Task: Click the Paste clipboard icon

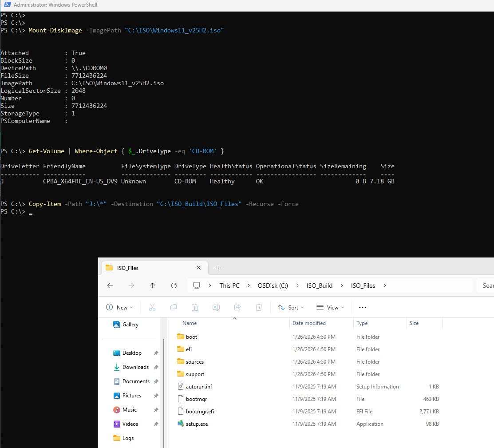Action: point(195,307)
